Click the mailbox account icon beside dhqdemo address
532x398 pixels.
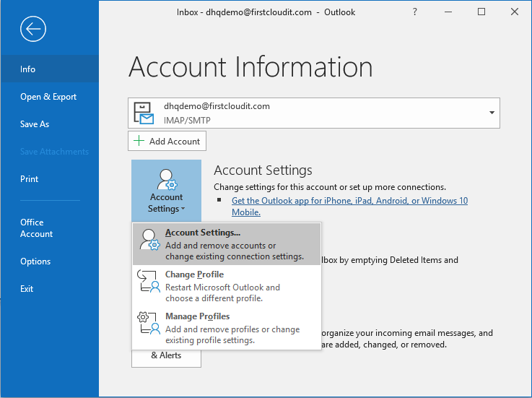pyautogui.click(x=144, y=113)
